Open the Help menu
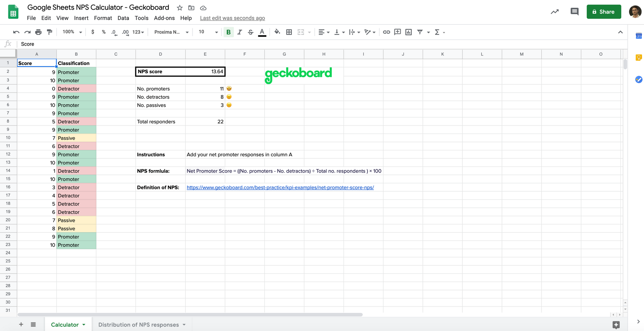The height and width of the screenshot is (331, 644). tap(186, 18)
